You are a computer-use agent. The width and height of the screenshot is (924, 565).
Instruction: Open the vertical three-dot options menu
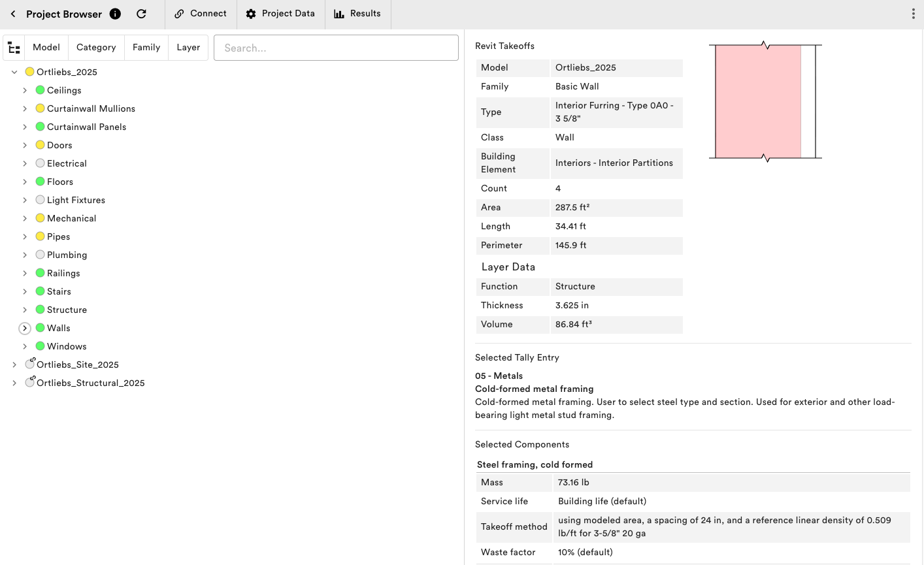(913, 14)
